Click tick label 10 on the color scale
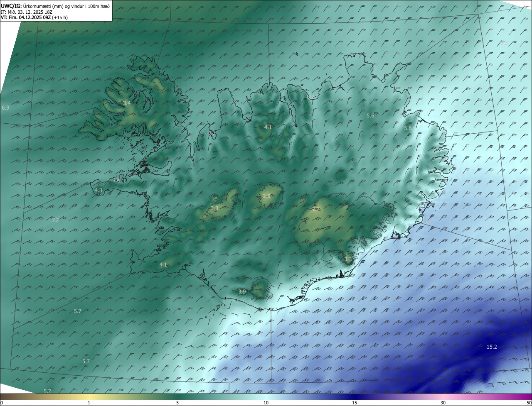 tap(266, 403)
